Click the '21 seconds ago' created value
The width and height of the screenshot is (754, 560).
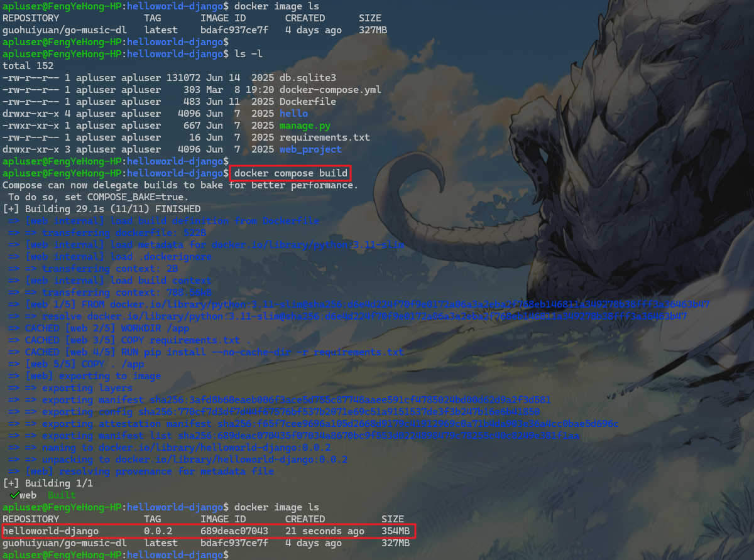[x=325, y=531]
